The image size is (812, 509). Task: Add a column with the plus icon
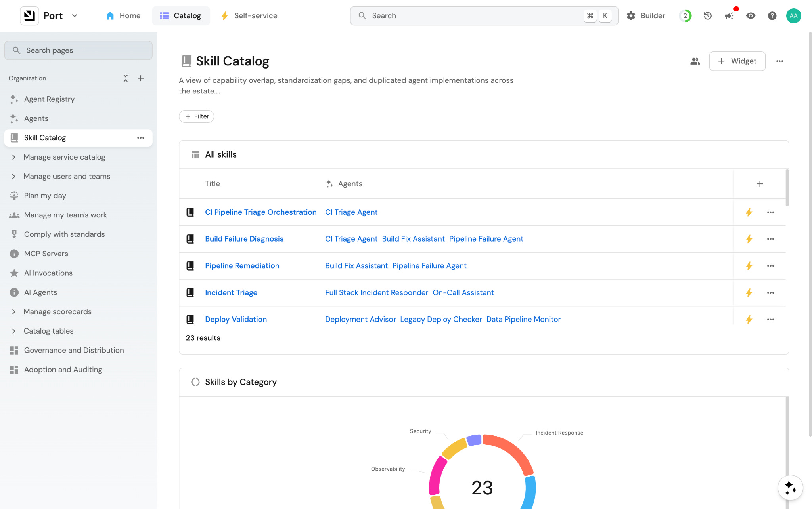[760, 184]
